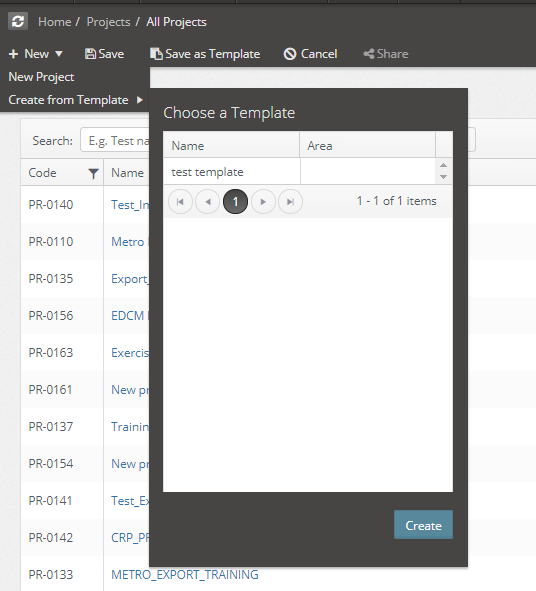
Task: Open the Projects breadcrumb link
Action: click(108, 22)
